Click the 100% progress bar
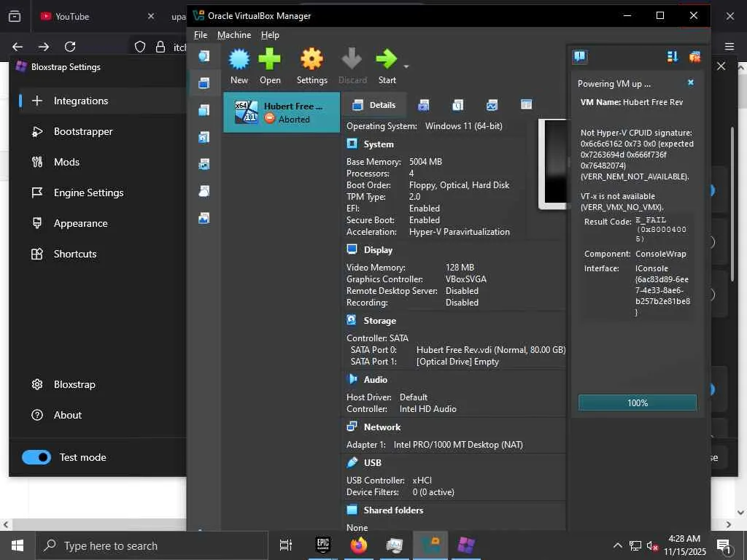The height and width of the screenshot is (560, 747). tap(638, 402)
